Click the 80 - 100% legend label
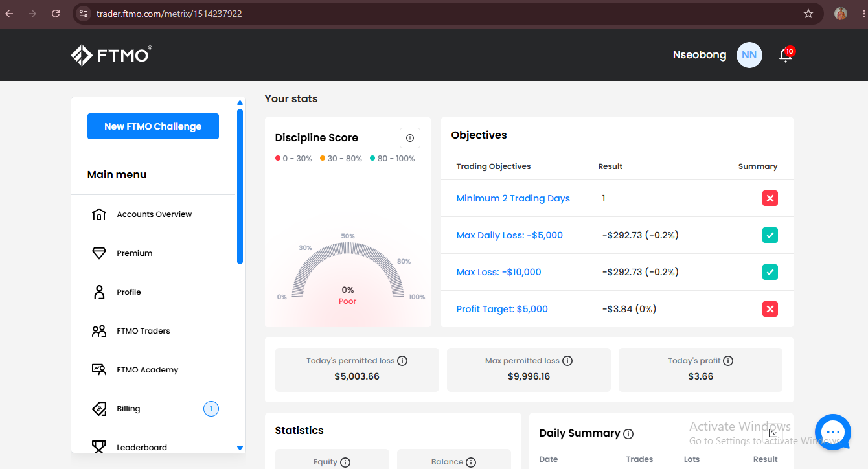The height and width of the screenshot is (469, 868). pyautogui.click(x=396, y=159)
